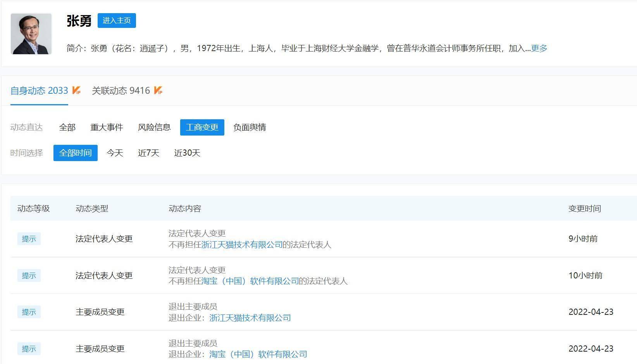Filter by 负面舆情

(250, 127)
